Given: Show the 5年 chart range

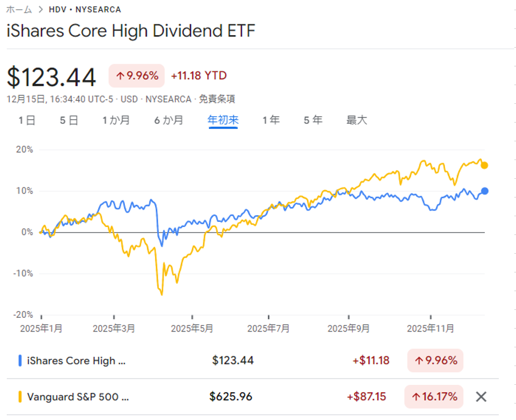Looking at the screenshot, I should 313,120.
